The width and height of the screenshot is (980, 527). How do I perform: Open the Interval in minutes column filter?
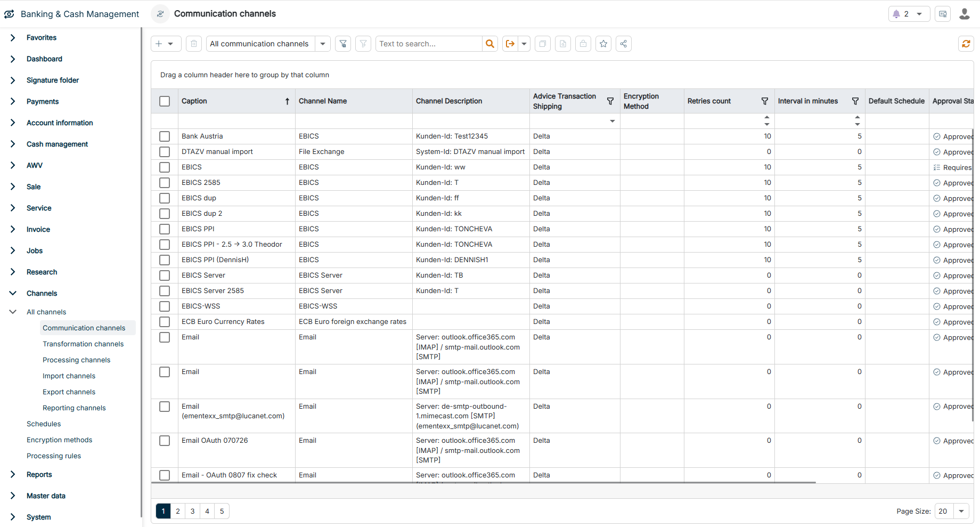coord(855,101)
